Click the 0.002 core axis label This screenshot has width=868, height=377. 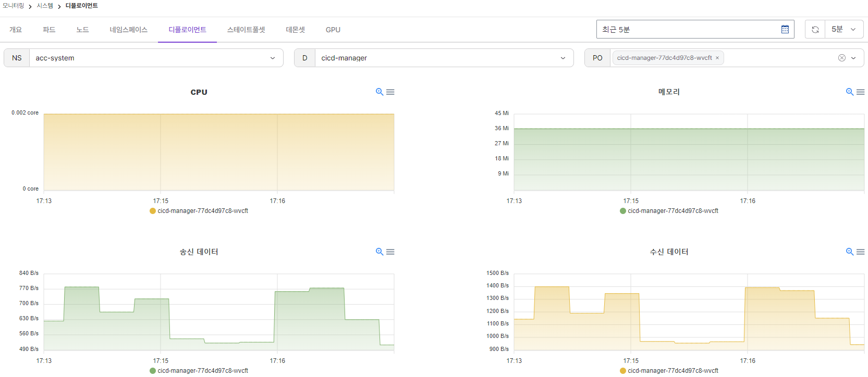[25, 112]
